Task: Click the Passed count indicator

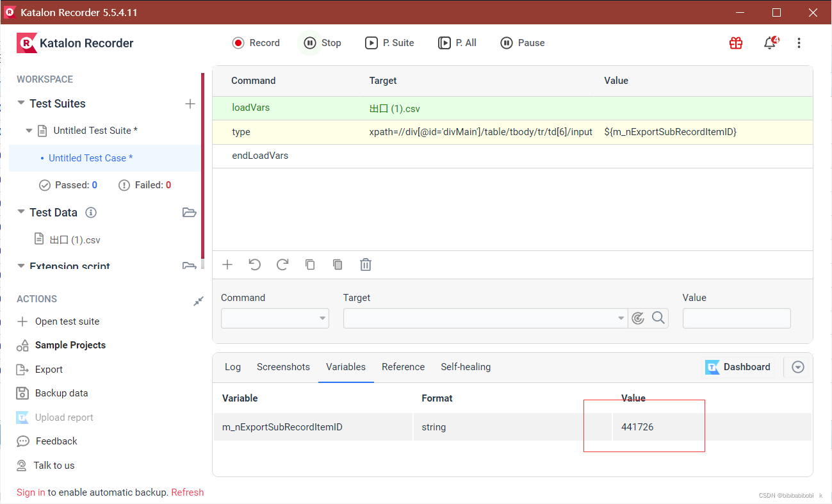Action: [69, 185]
